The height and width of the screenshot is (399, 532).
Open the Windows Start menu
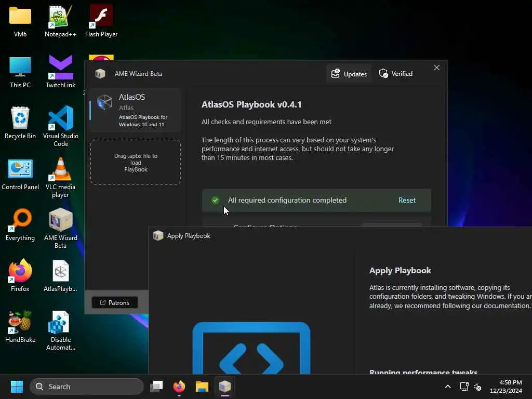point(17,387)
